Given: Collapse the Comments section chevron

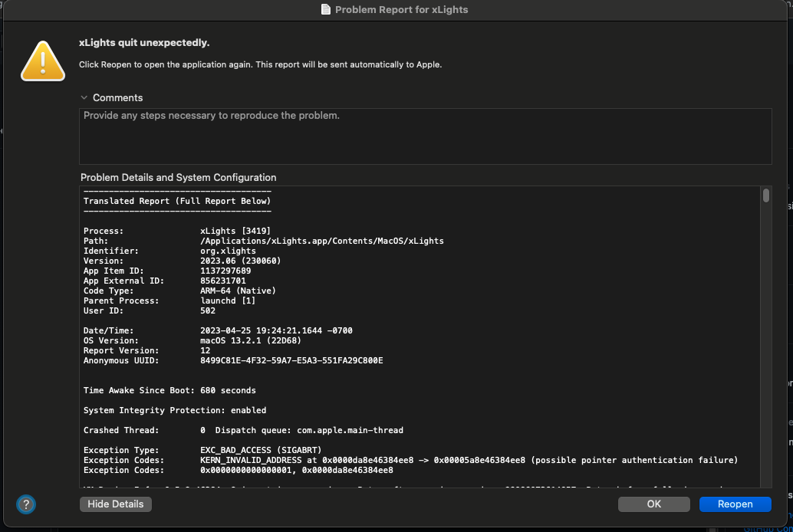Looking at the screenshot, I should 83,97.
